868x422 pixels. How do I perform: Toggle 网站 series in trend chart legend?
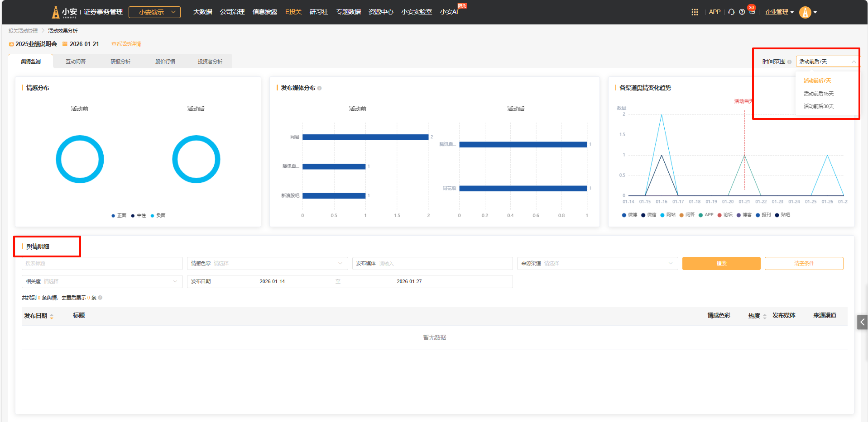click(668, 215)
